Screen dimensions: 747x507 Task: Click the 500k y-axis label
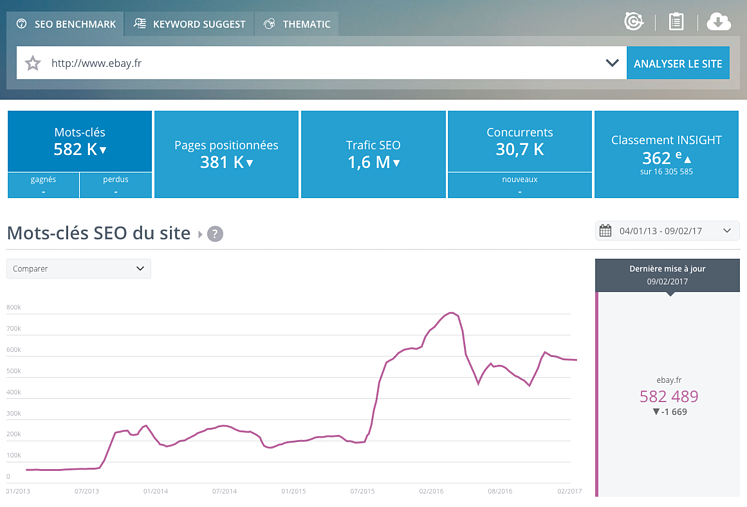point(14,371)
